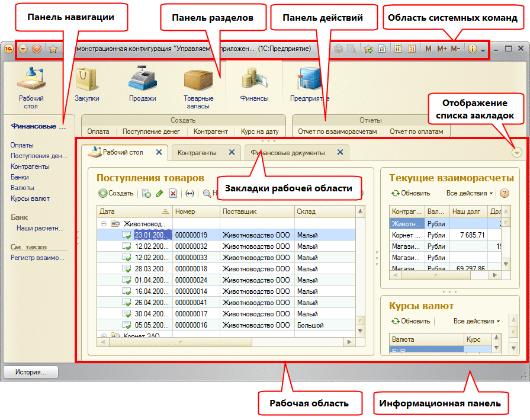Image resolution: width=530 pixels, height=420 pixels.
Task: Open the Курсы валют navigation link
Action: (30, 198)
